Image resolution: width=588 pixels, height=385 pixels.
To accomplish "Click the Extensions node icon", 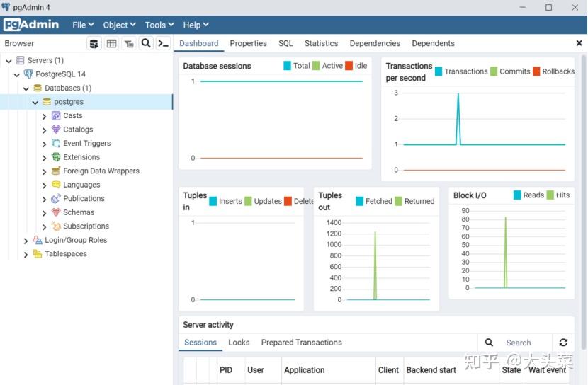I will (56, 157).
